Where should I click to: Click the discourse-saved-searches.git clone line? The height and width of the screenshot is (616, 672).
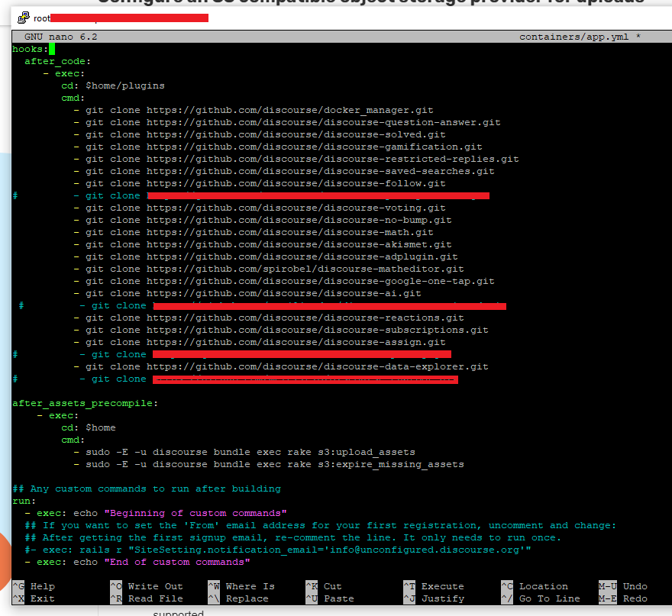284,171
